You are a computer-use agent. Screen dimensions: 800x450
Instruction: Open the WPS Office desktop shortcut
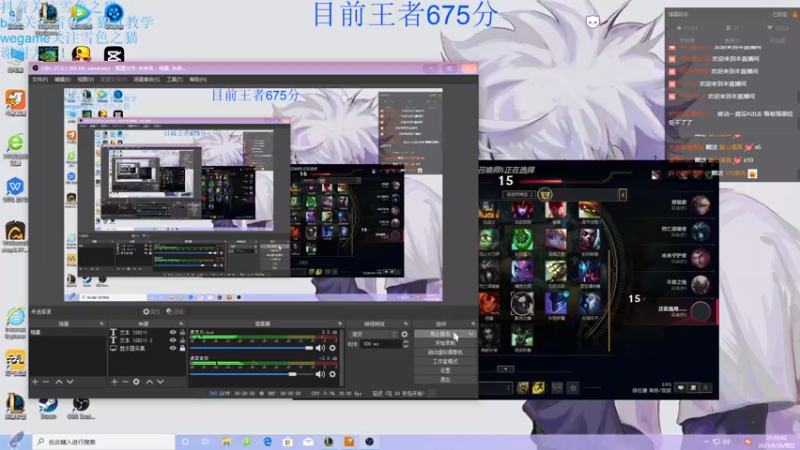[15, 190]
